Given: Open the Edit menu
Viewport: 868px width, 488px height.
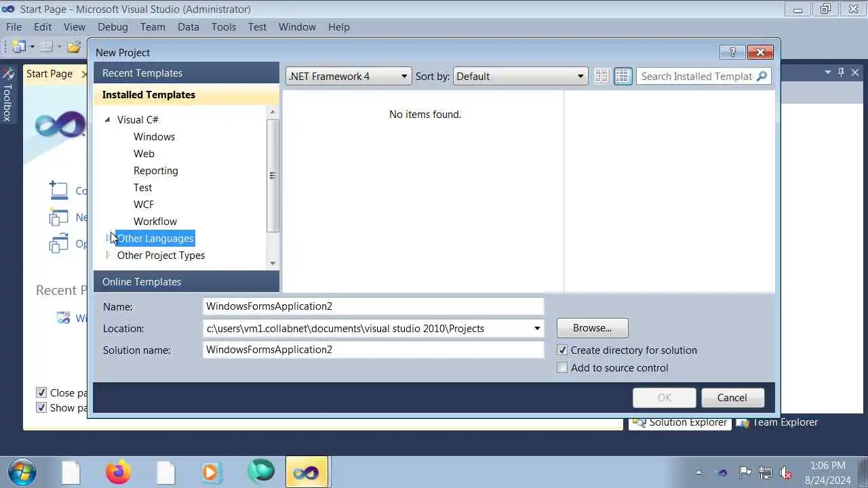Looking at the screenshot, I should pos(43,27).
